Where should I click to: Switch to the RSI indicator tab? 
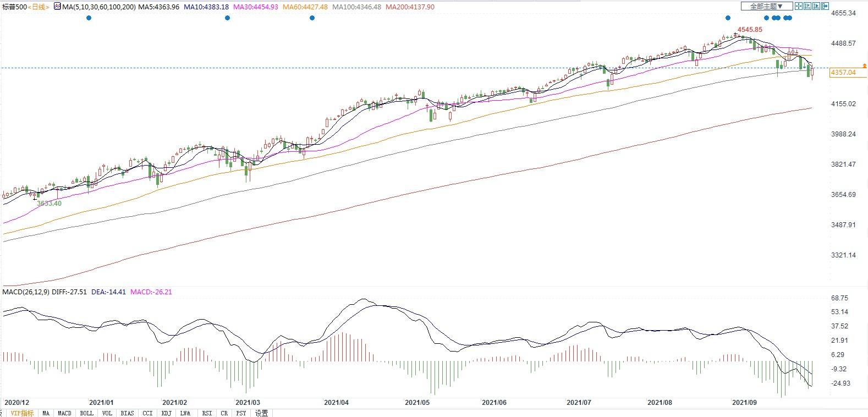(207, 413)
